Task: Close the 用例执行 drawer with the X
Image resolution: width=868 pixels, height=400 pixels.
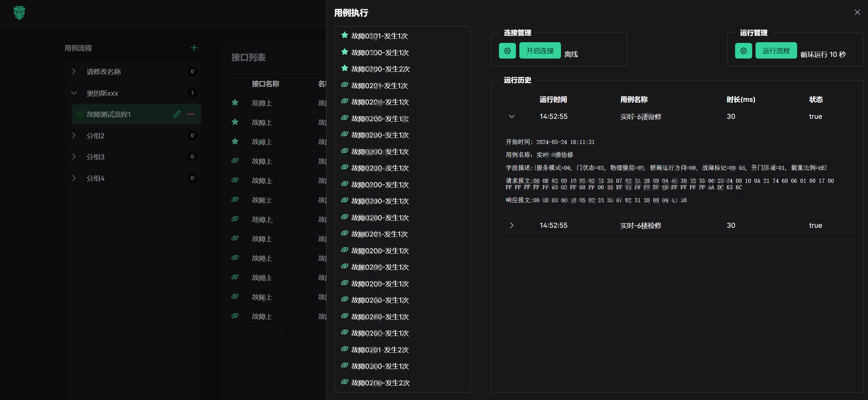Action: [857, 12]
